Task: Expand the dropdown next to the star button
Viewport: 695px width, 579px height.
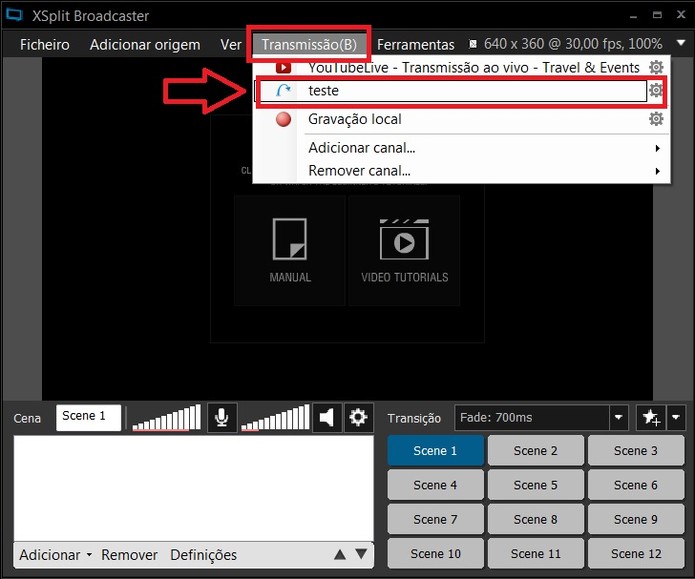Action: click(676, 417)
